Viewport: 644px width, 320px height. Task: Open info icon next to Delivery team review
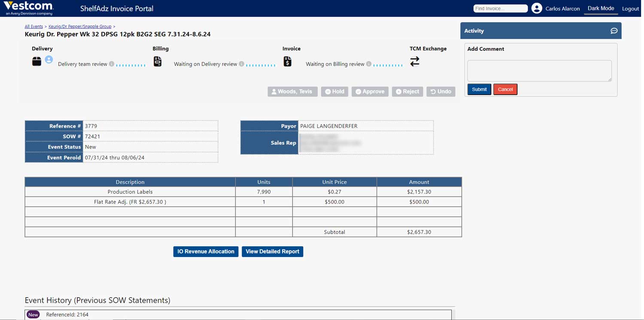point(112,64)
